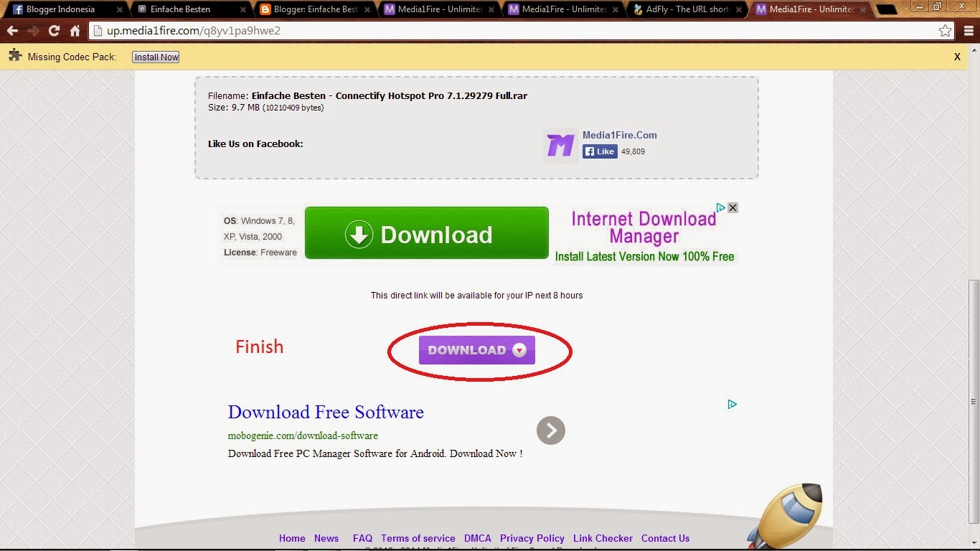Click the gray arrow circle on ad
This screenshot has height=551, width=980.
[x=551, y=430]
